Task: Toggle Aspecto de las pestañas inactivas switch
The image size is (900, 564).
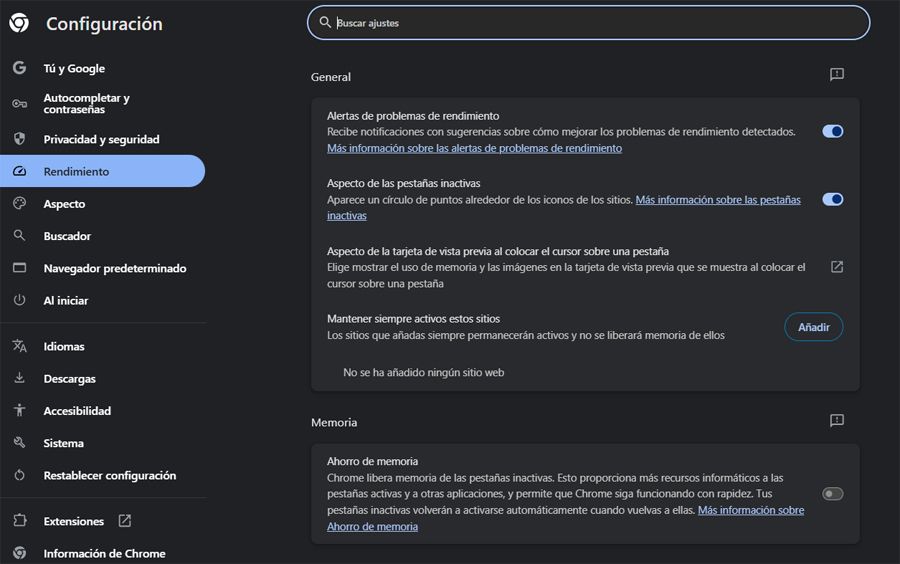Action: coord(832,200)
